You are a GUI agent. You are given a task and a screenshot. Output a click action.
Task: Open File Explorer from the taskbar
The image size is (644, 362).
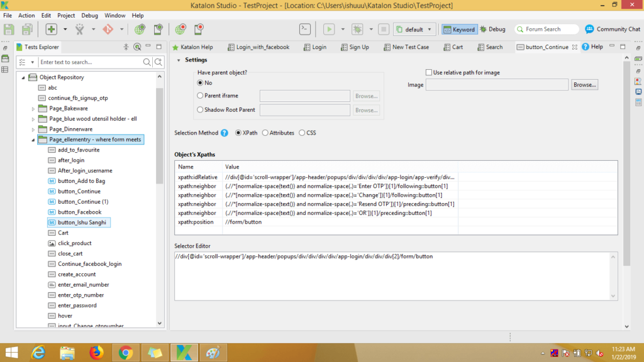67,353
